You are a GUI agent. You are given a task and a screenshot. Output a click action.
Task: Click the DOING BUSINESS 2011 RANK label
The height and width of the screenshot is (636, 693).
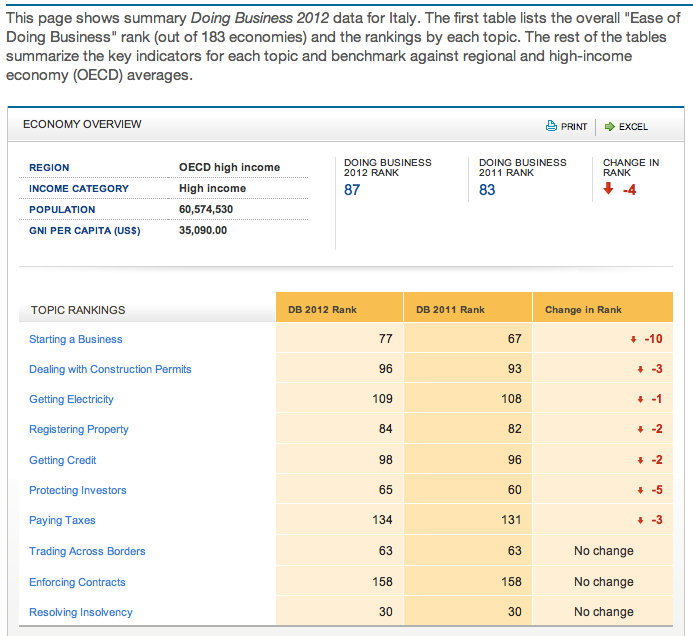(x=522, y=168)
